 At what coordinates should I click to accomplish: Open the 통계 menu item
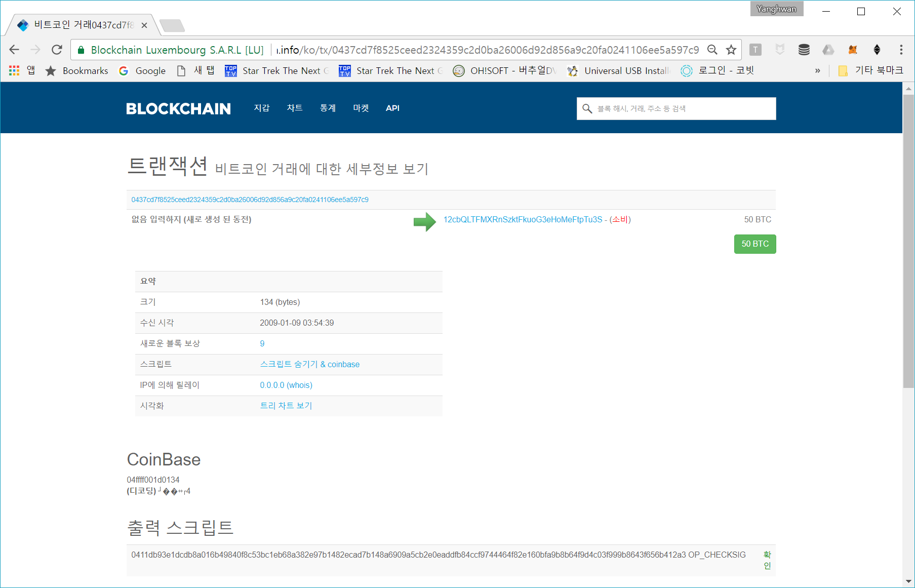point(328,108)
